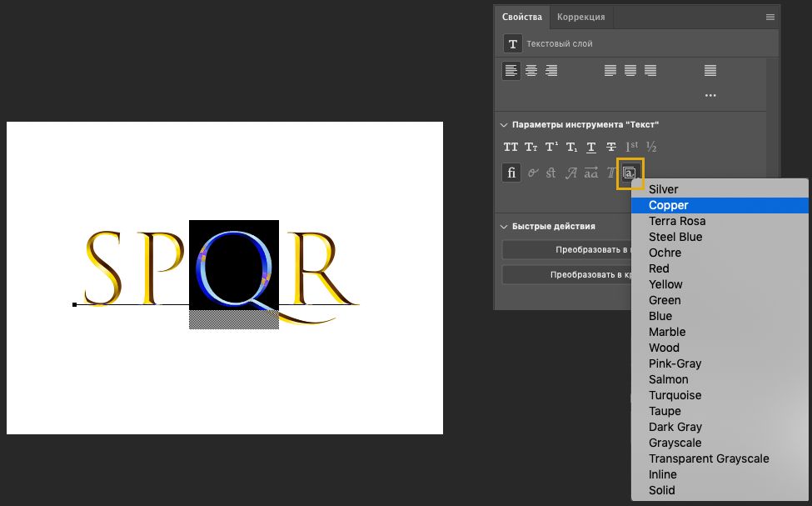
Task: Apply Subscript formatting icon
Action: (x=571, y=148)
